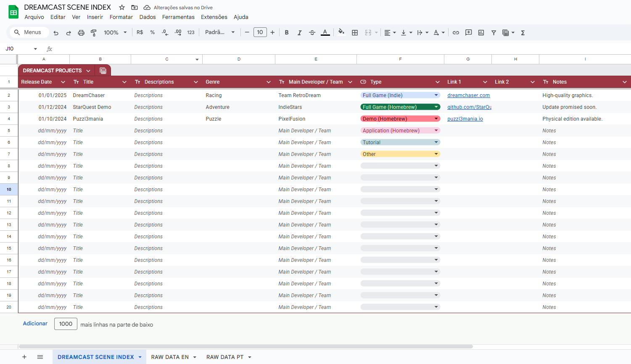Activate the paint format roller icon
The width and height of the screenshot is (631, 364).
(x=94, y=33)
